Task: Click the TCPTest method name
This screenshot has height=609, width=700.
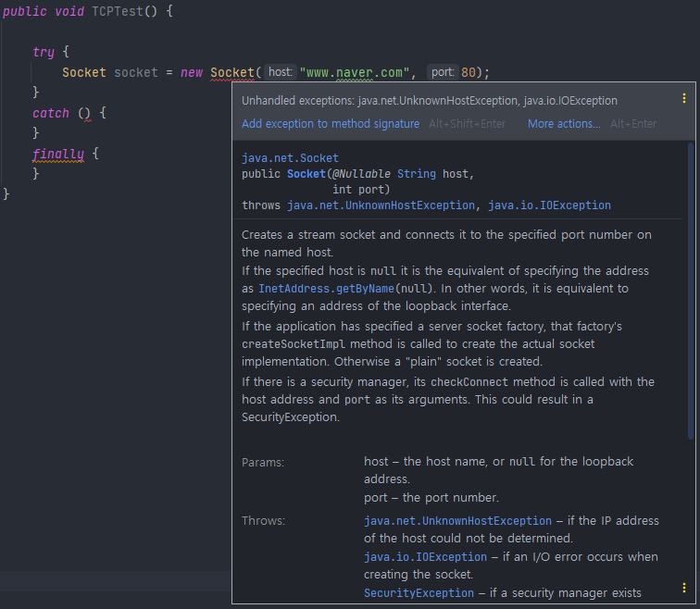Action: click(118, 11)
